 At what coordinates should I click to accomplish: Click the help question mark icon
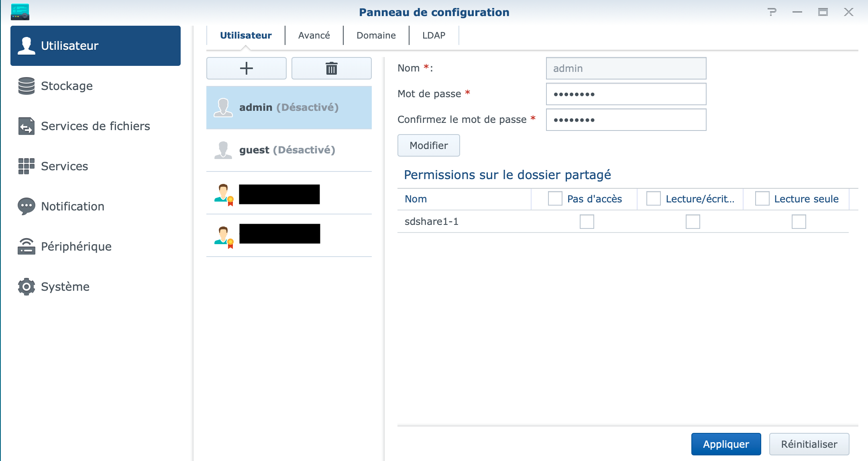[x=772, y=12]
